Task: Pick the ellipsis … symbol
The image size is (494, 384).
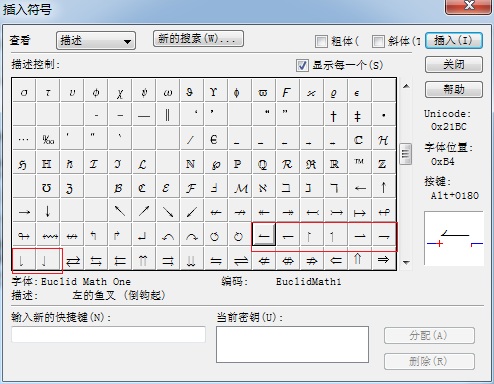Action: (24, 139)
